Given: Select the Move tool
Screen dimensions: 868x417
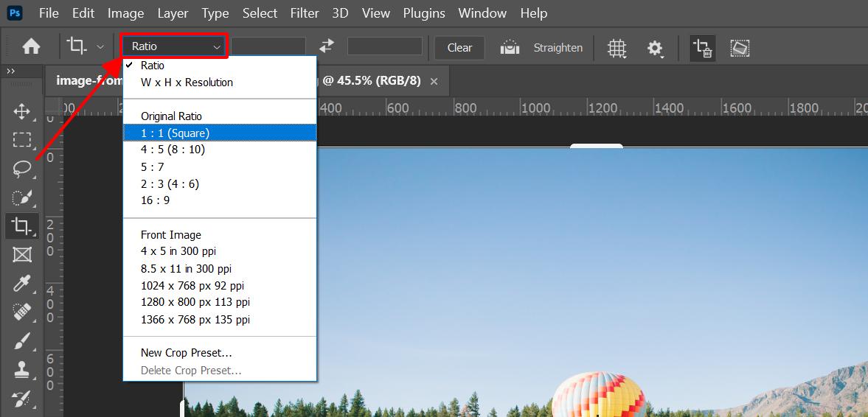Looking at the screenshot, I should 21,112.
